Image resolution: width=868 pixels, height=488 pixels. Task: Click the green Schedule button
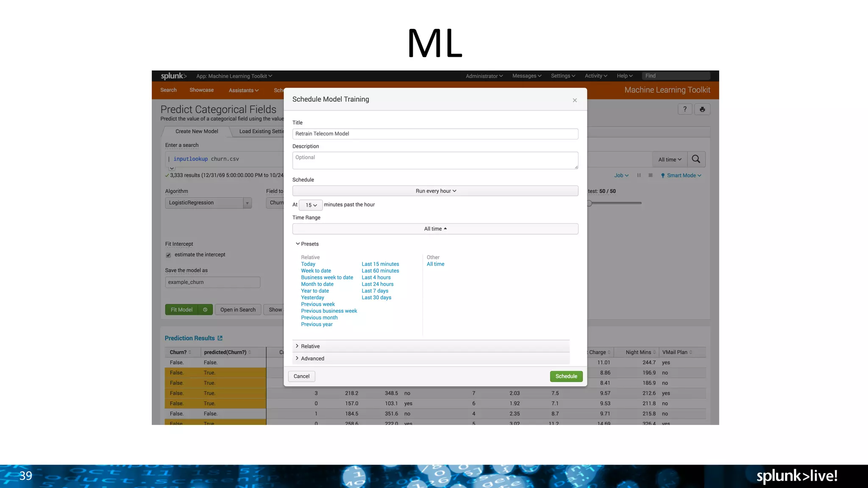click(566, 376)
